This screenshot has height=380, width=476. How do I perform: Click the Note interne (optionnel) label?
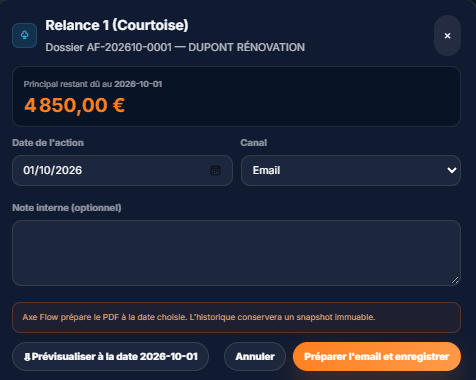tap(67, 208)
